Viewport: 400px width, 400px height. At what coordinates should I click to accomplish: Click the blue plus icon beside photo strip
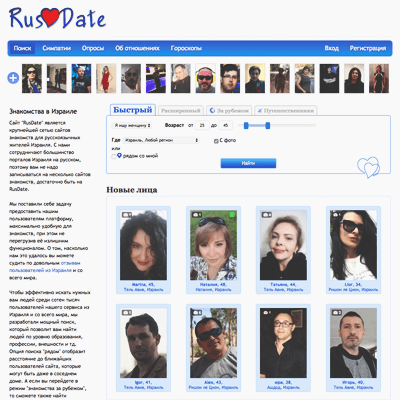13,78
